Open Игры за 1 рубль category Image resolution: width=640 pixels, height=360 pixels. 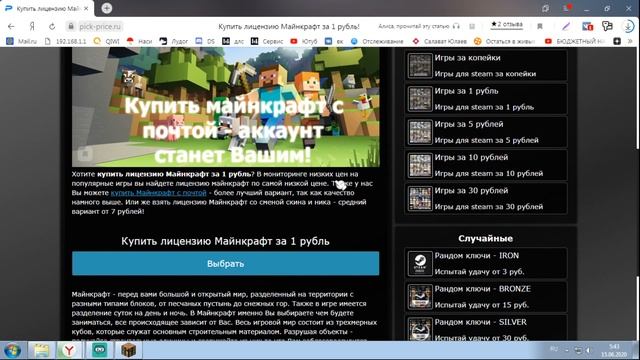pos(486,99)
